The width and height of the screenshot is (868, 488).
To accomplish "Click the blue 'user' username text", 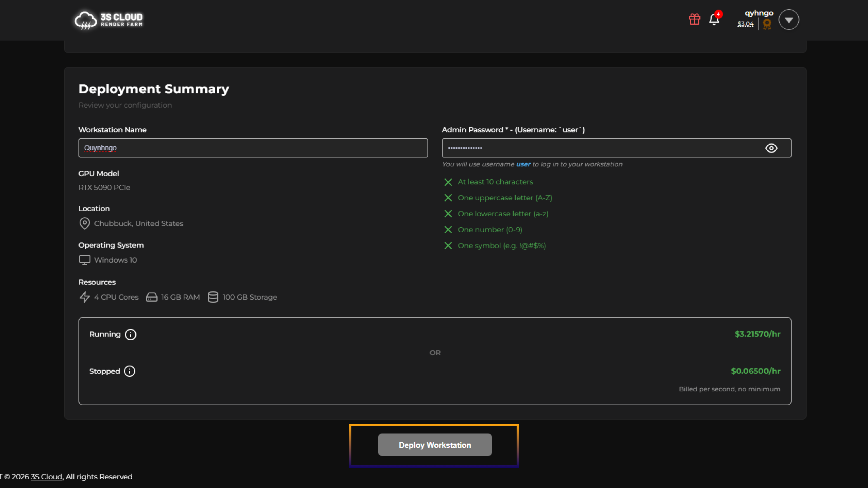I will 523,164.
